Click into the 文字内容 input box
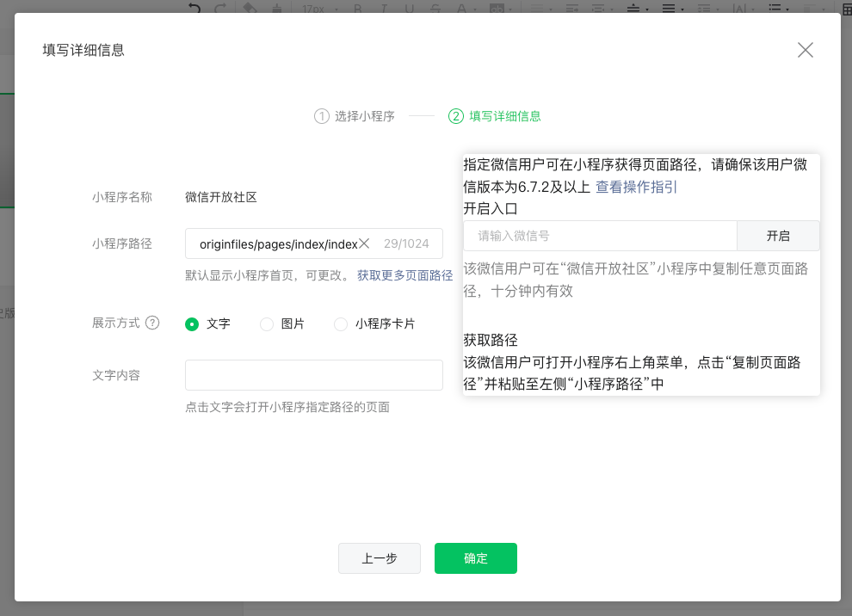852x616 pixels. (x=313, y=375)
